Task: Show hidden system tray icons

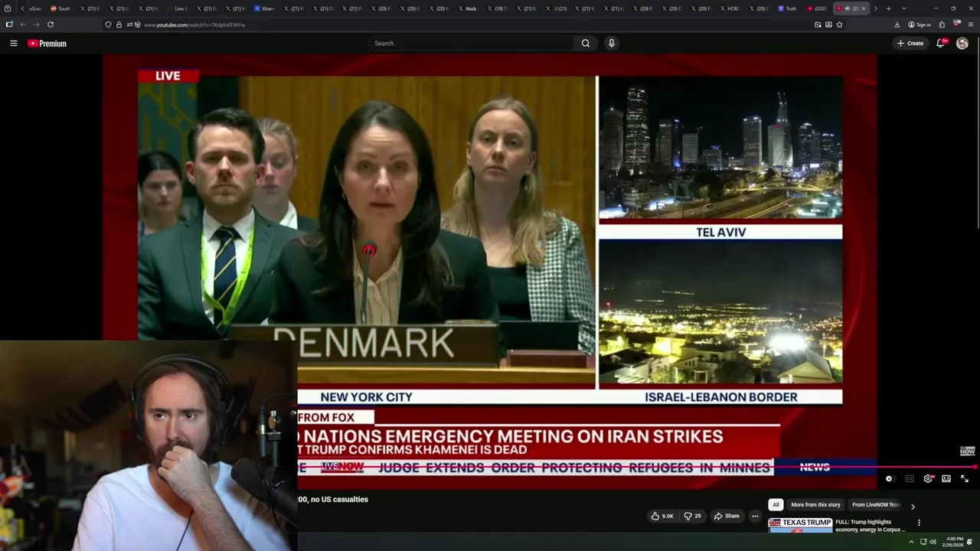Action: coord(911,542)
